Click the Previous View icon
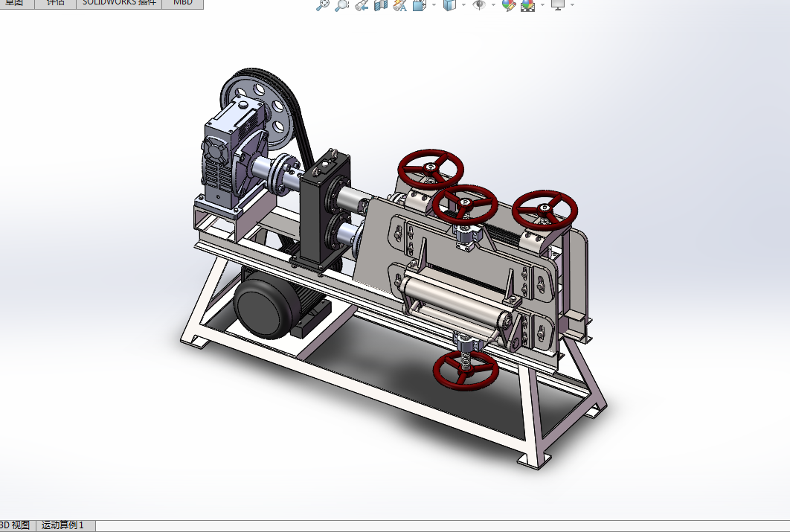 tap(362, 5)
